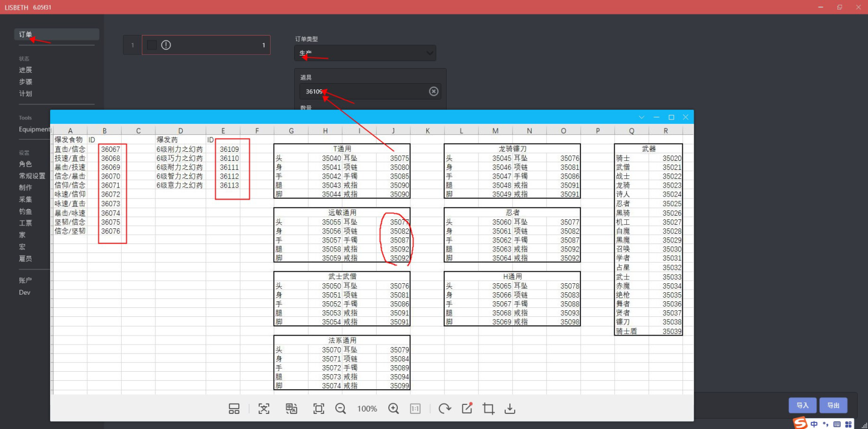Screen dimensions: 868x429
Task: Click the thumbnail grid view icon
Action: pos(234,409)
